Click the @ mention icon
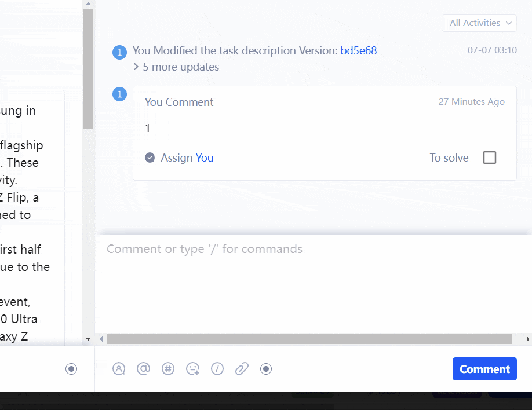 pyautogui.click(x=143, y=369)
